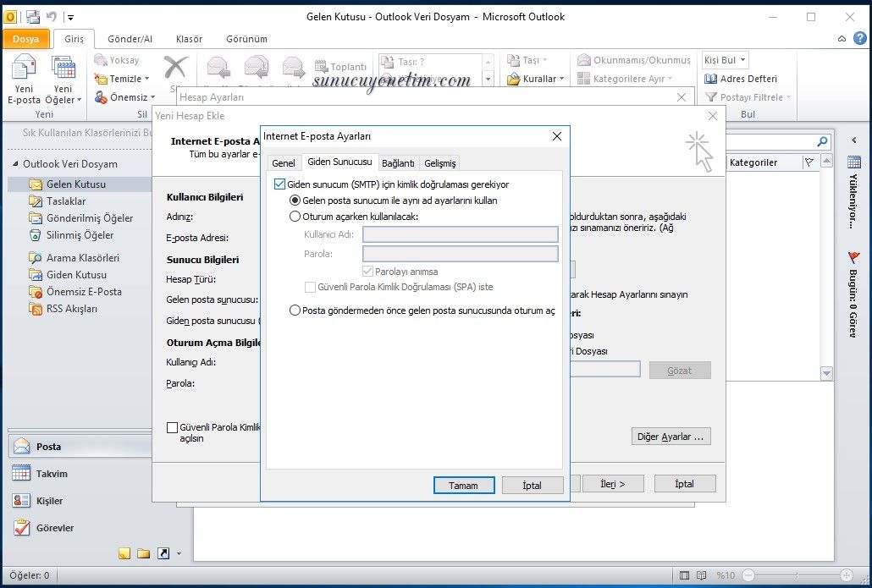The width and height of the screenshot is (872, 588).
Task: Click the shortcuts icon below navigation pane
Action: click(163, 553)
